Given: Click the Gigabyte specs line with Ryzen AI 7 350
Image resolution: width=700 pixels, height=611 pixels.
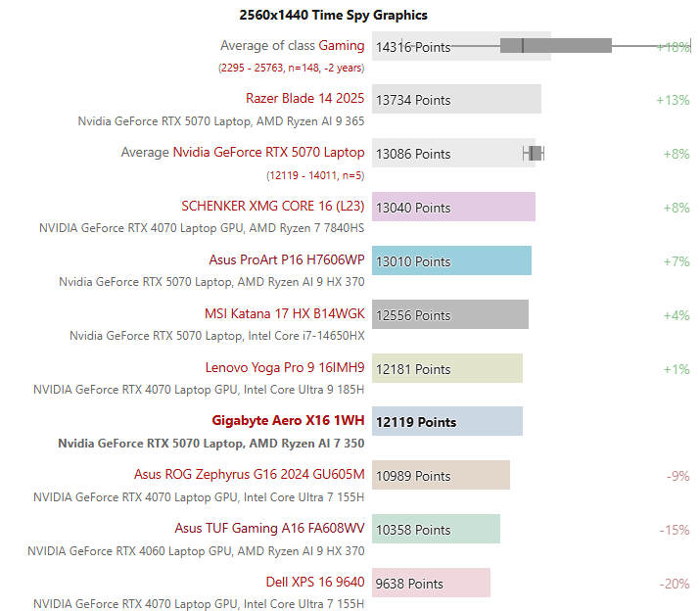Looking at the screenshot, I should point(211,444).
